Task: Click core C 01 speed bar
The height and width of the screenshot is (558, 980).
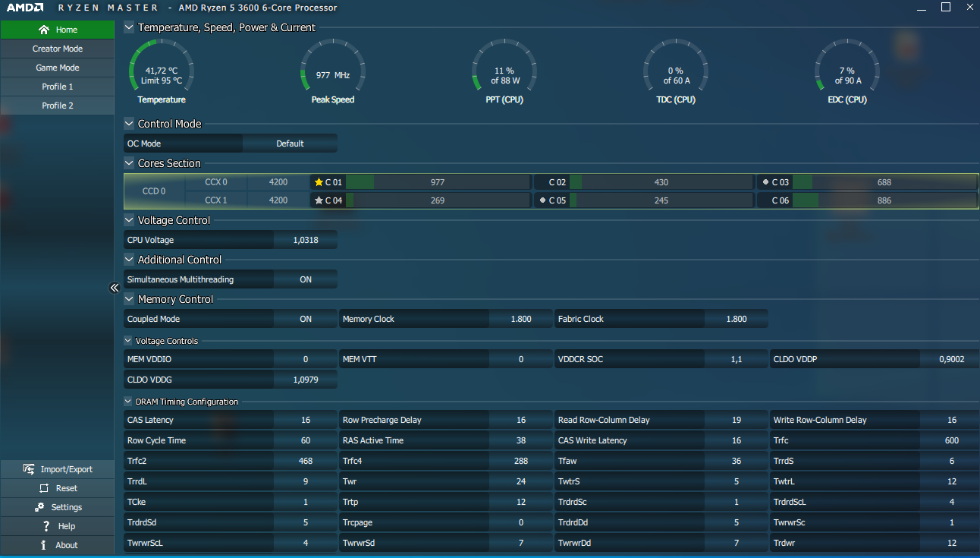Action: [x=438, y=182]
